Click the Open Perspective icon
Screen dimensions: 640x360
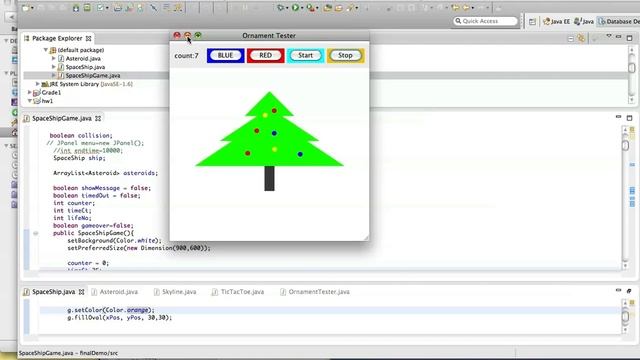coord(532,22)
